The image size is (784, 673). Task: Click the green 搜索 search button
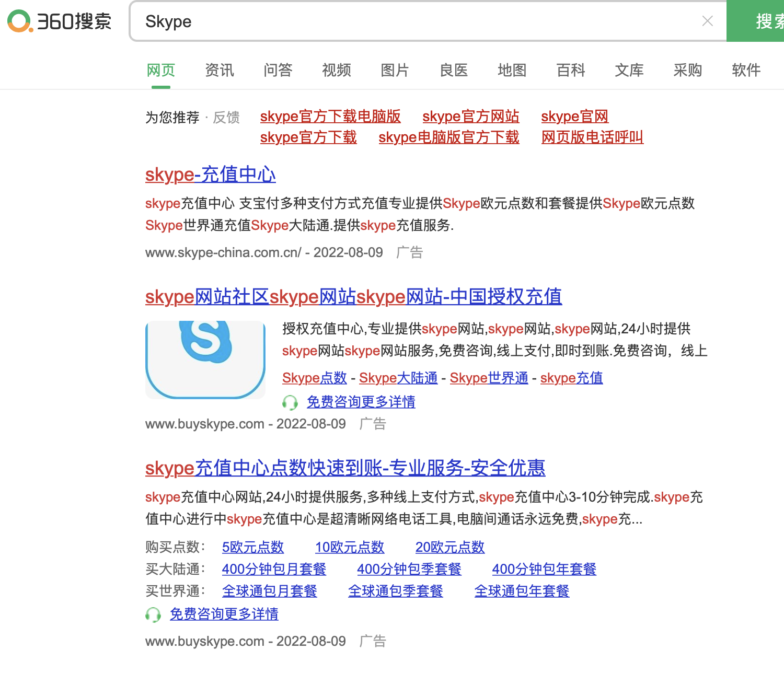(755, 21)
